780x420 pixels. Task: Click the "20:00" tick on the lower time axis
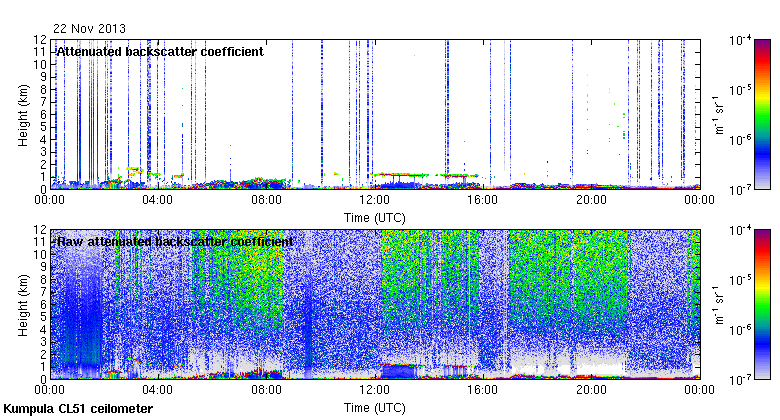(x=591, y=390)
